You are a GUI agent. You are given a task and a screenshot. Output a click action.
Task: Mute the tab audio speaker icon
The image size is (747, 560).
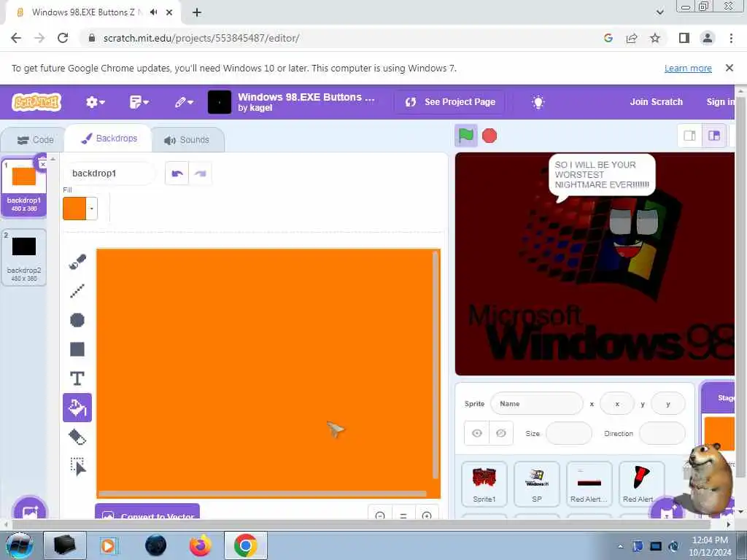[x=153, y=12]
